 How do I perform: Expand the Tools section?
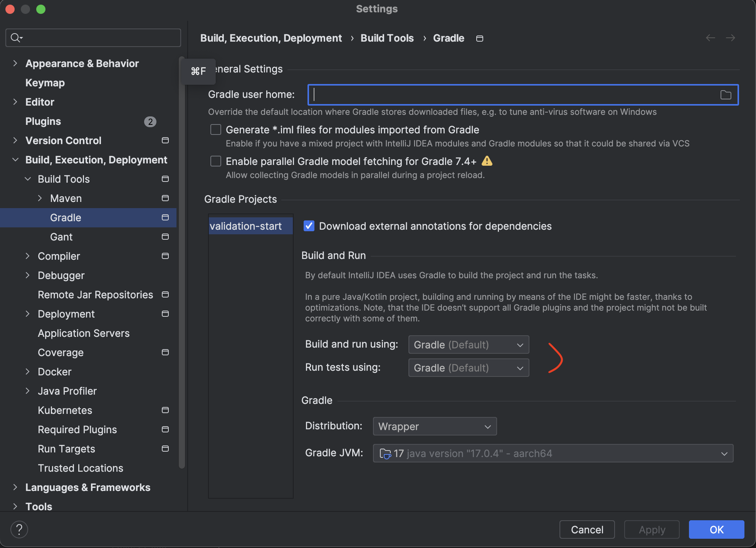(x=15, y=506)
